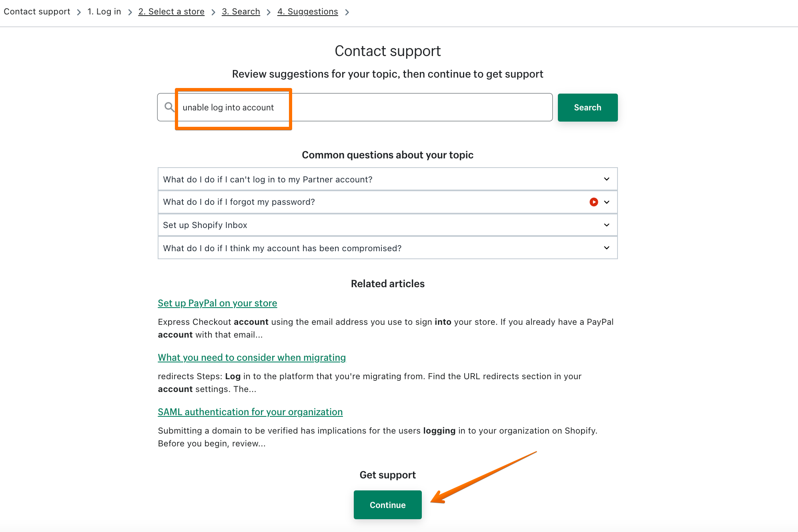Click the chevron after Contact support breadcrumb
The width and height of the screenshot is (798, 532).
[79, 12]
